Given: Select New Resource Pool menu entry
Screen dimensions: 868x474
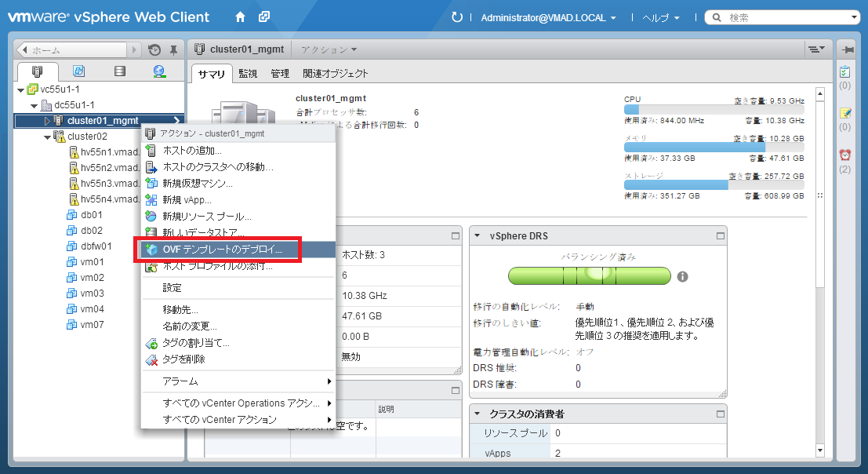Looking at the screenshot, I should pyautogui.click(x=238, y=217).
